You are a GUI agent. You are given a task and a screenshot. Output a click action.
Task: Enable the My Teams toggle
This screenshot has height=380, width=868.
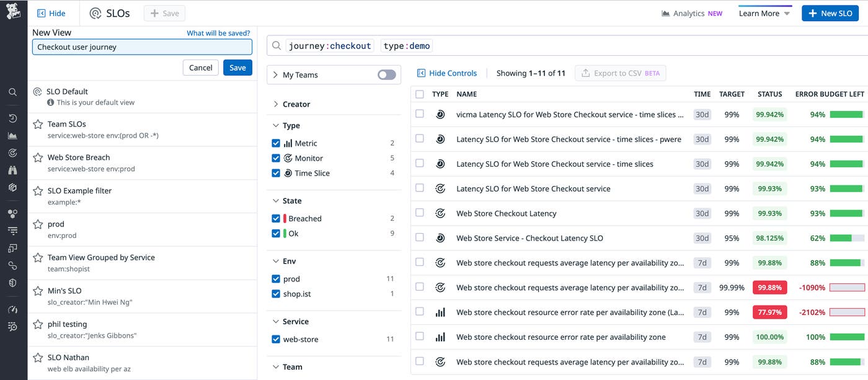tap(385, 74)
